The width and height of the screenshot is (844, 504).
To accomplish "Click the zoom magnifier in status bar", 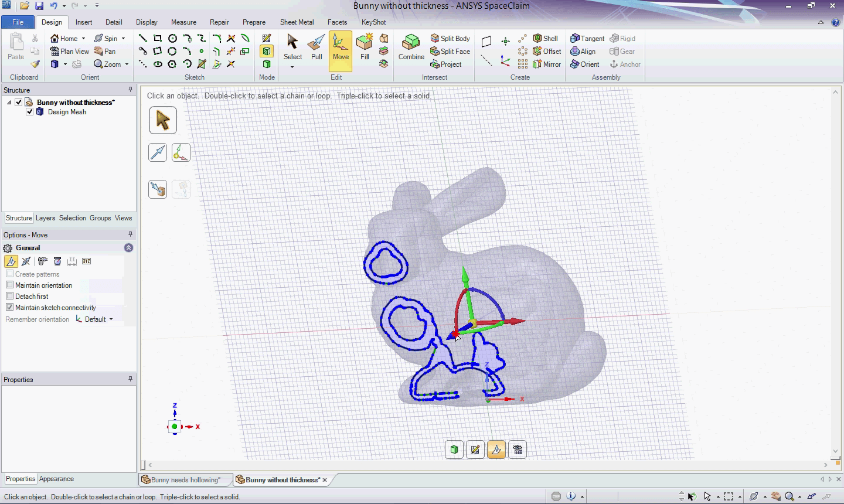I will 789,496.
